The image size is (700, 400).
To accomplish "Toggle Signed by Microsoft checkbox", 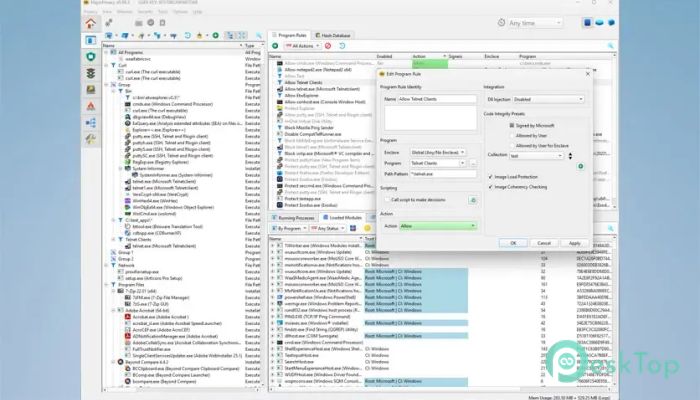I will [x=512, y=125].
